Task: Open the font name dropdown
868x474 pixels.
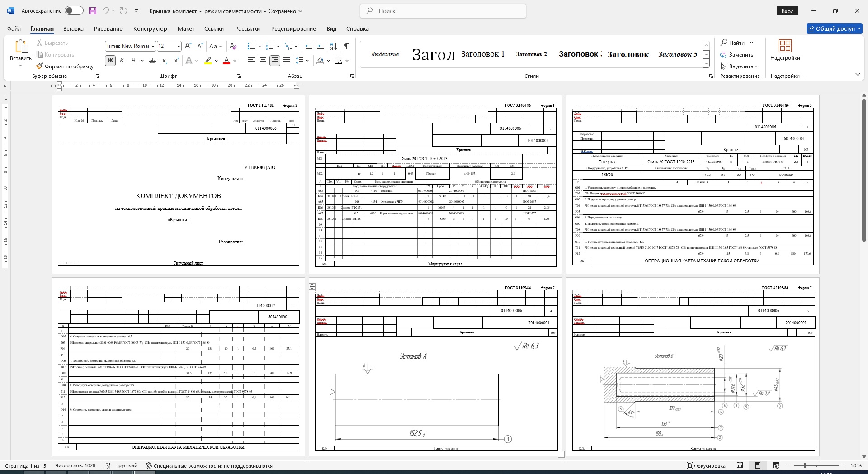Action: (153, 46)
